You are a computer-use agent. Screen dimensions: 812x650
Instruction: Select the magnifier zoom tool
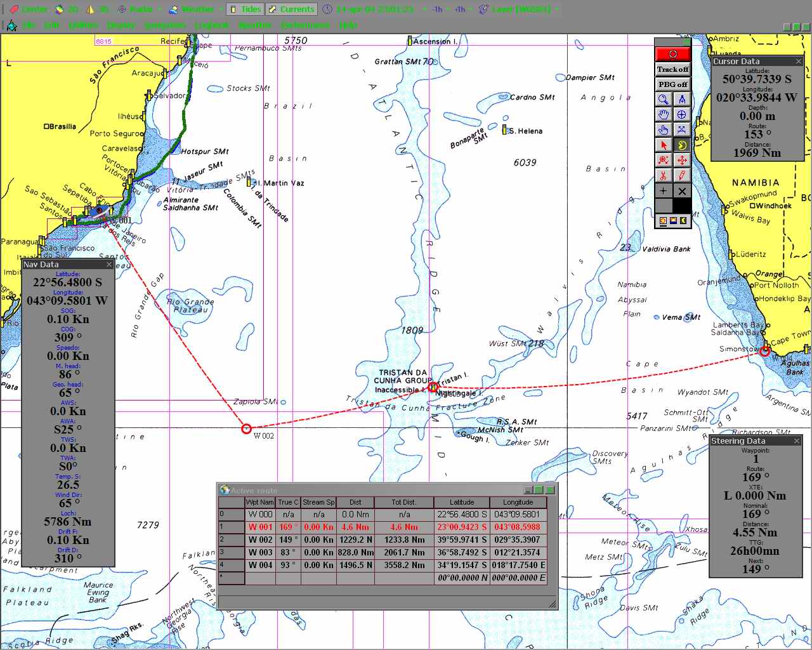pos(664,99)
